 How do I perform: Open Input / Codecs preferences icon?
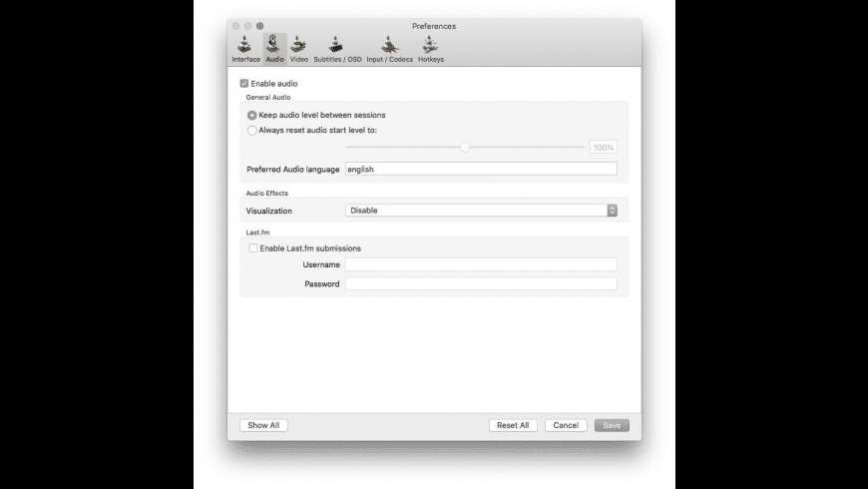pyautogui.click(x=389, y=45)
